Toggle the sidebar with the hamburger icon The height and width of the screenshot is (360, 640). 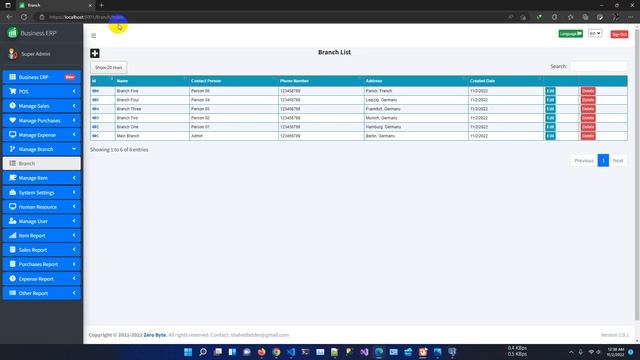click(93, 36)
